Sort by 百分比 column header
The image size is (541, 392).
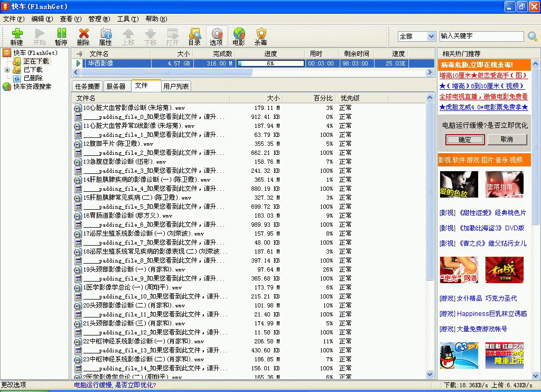(x=310, y=98)
